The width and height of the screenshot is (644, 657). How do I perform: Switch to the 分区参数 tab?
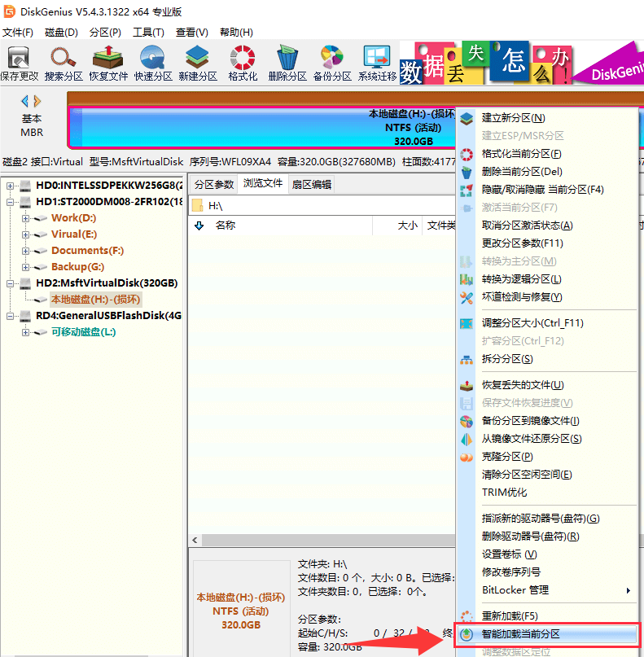click(x=213, y=184)
